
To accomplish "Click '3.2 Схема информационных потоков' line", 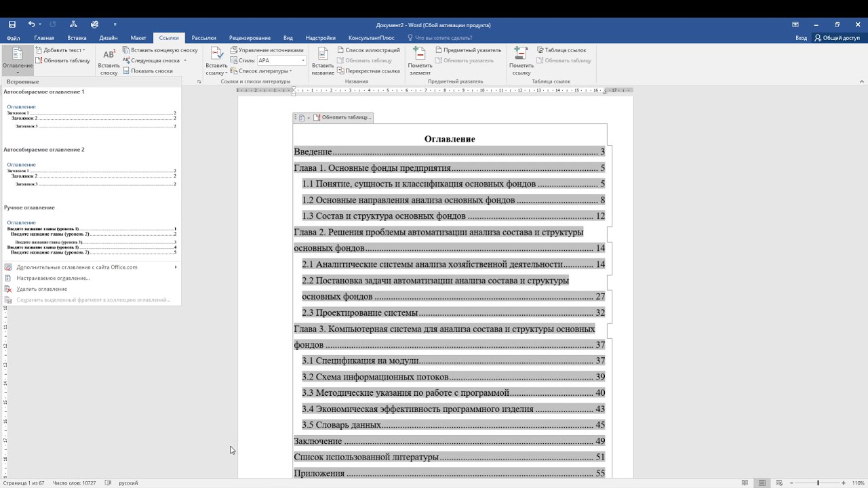I will (x=453, y=377).
